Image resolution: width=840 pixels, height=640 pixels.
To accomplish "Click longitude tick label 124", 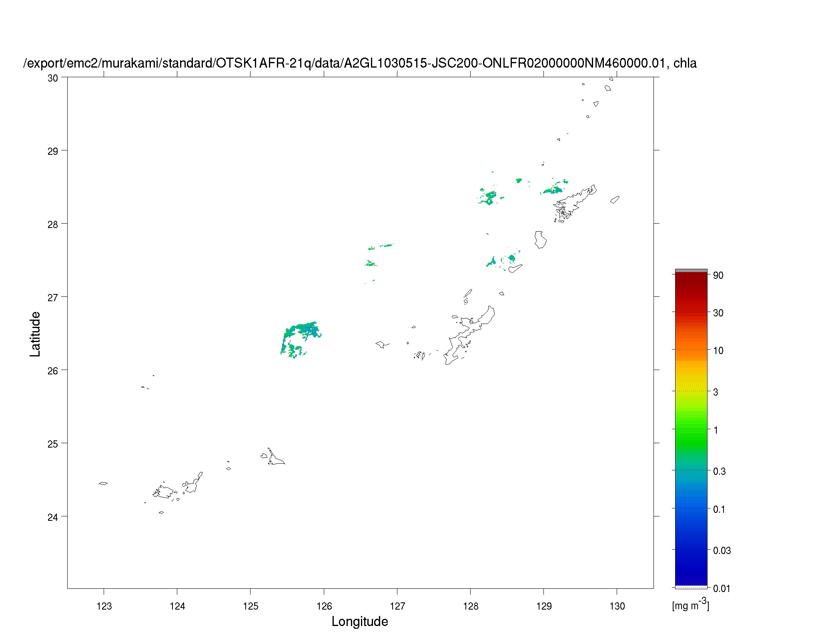I will tap(177, 606).
